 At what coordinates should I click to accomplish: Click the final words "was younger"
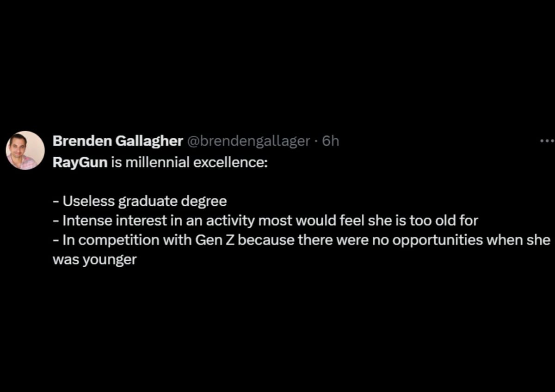point(94,259)
